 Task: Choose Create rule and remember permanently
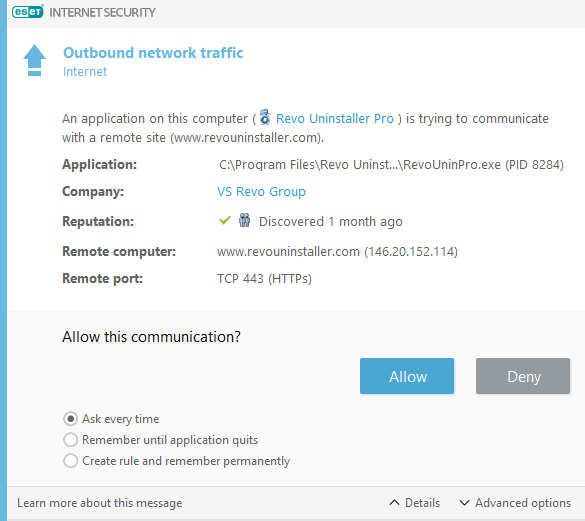coord(71,461)
